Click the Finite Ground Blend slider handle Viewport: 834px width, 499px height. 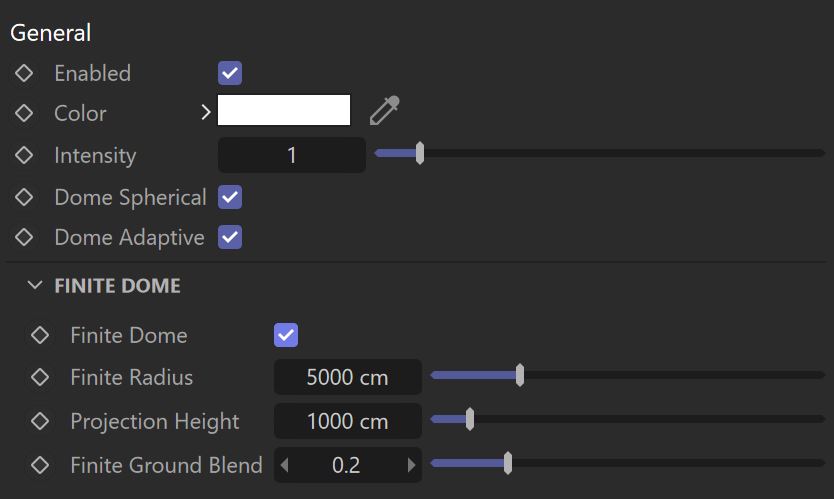(508, 463)
